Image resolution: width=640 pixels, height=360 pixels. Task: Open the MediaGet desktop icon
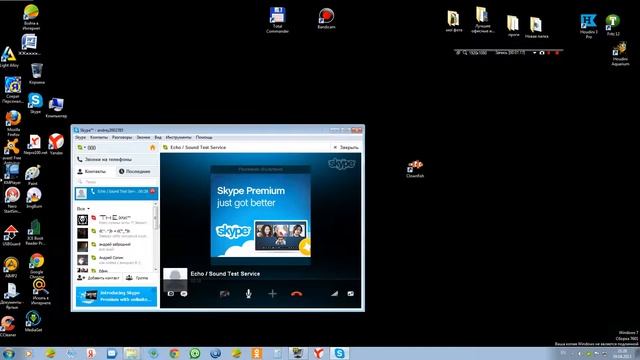click(x=33, y=321)
